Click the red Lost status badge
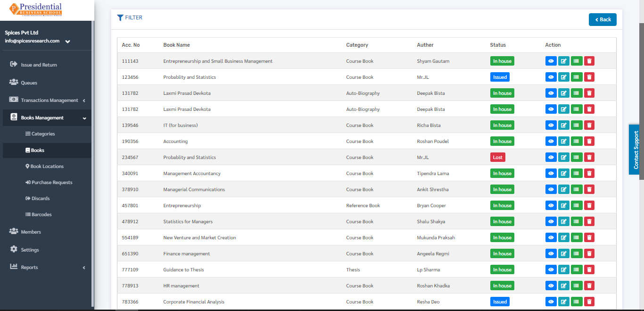 [498, 157]
